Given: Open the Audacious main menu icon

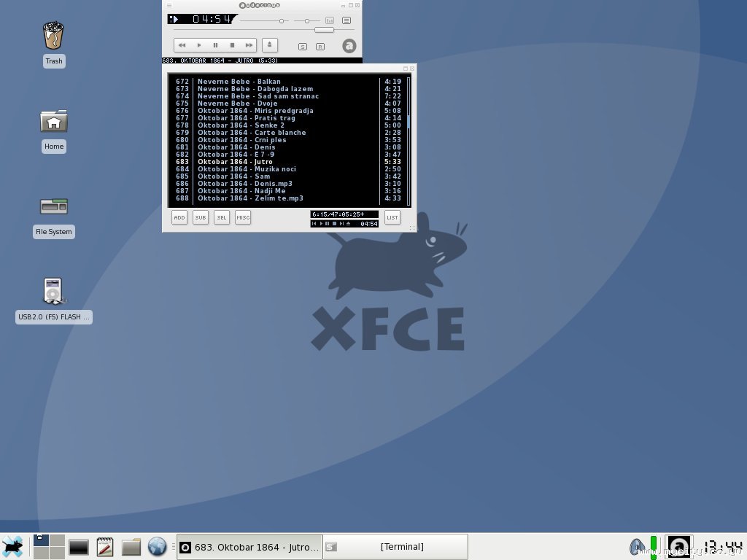Looking at the screenshot, I should coord(169,5).
